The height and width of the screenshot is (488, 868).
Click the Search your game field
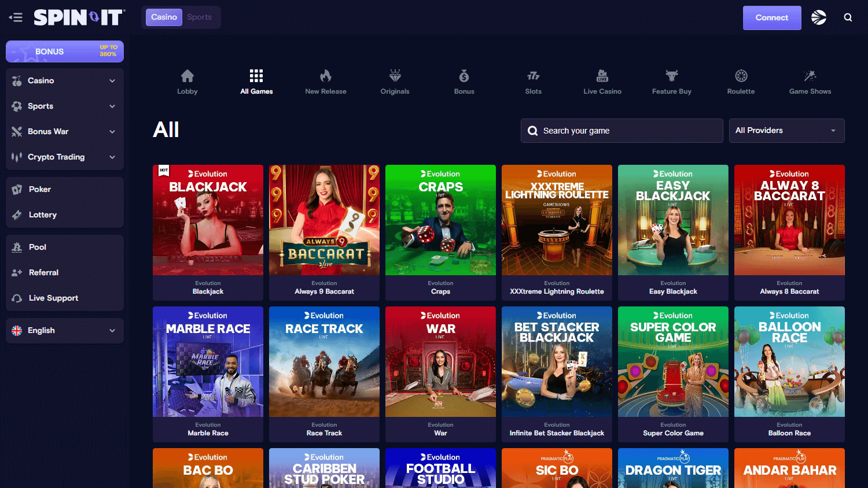(621, 130)
